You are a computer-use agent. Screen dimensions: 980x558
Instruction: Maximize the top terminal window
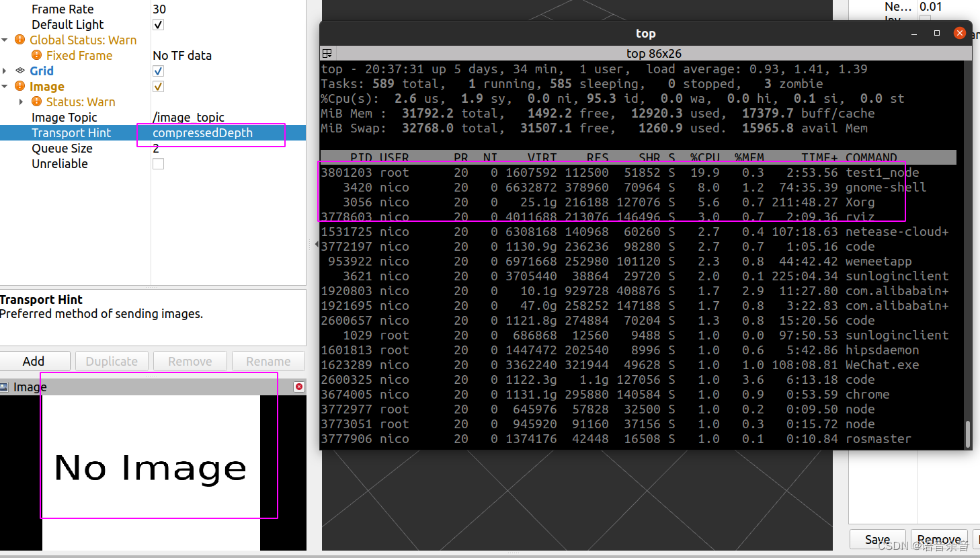937,33
